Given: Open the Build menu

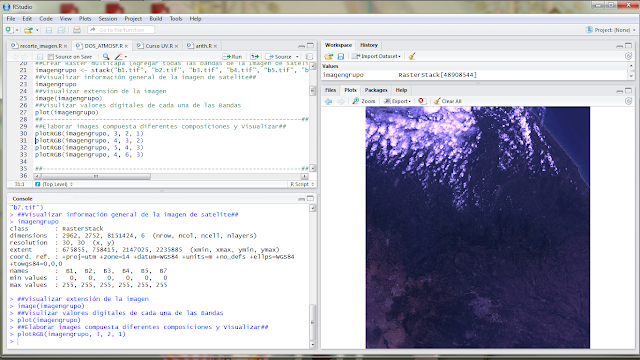Looking at the screenshot, I should click(156, 19).
